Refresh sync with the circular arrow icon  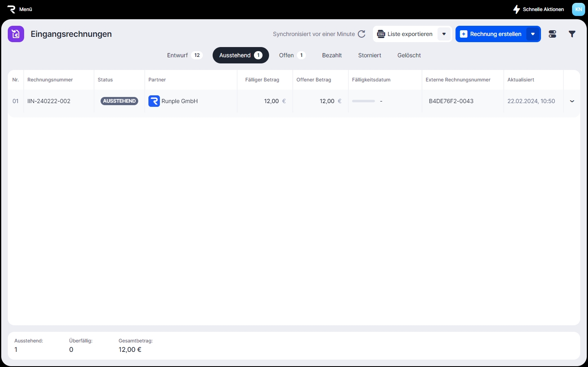pyautogui.click(x=361, y=34)
